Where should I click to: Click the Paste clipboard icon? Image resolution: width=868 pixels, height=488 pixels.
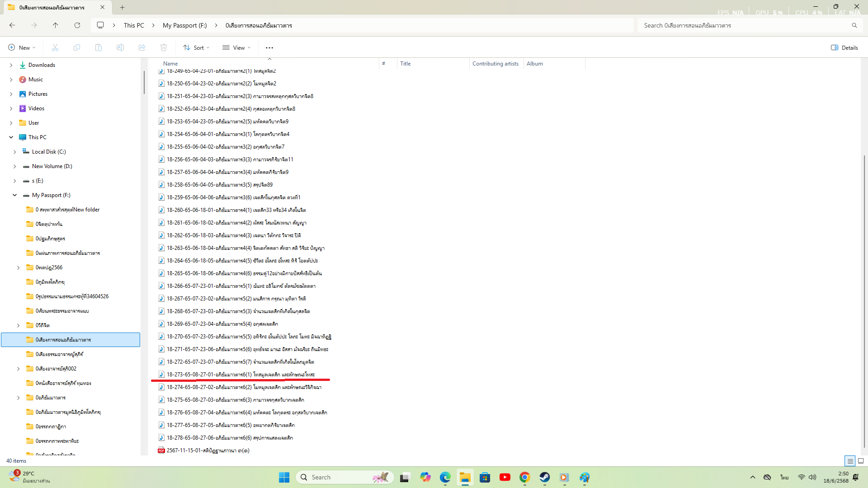(x=99, y=47)
